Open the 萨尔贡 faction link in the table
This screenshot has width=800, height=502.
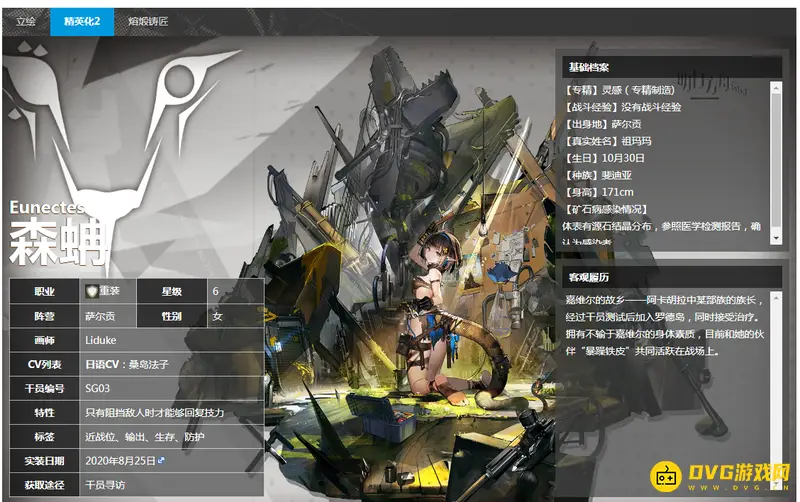100,316
